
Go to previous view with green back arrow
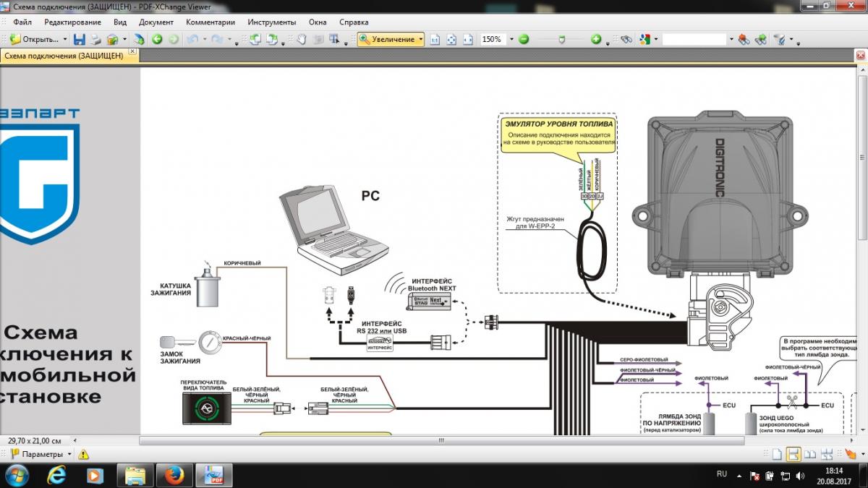click(157, 39)
